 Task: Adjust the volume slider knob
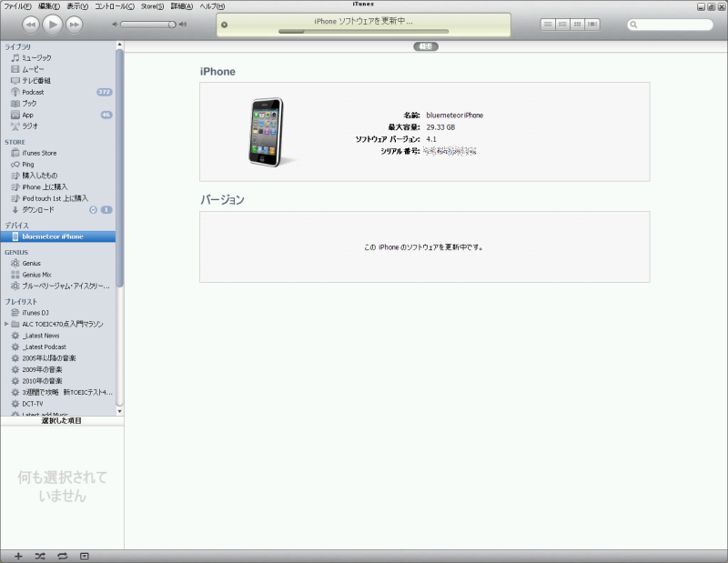(x=172, y=25)
